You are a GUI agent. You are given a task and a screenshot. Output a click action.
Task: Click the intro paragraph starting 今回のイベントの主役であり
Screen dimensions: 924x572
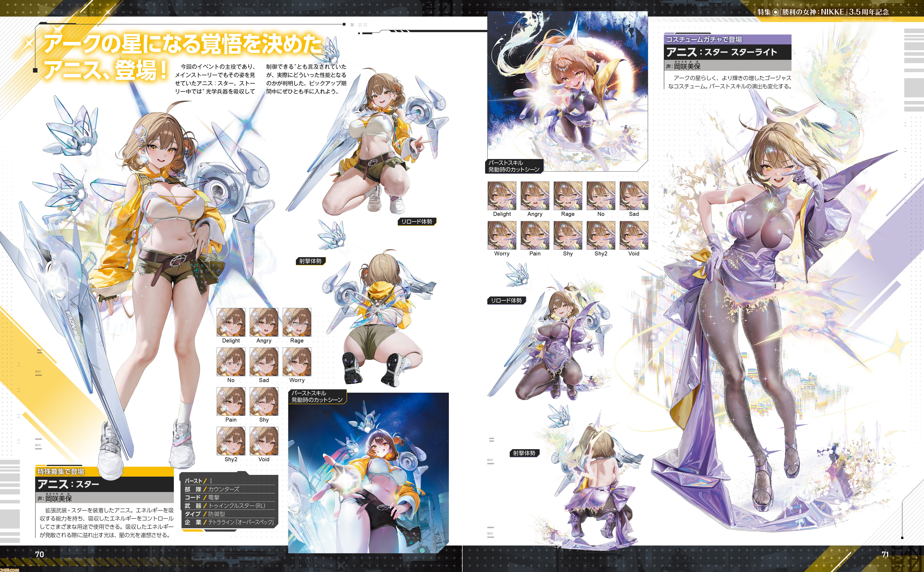point(261,79)
